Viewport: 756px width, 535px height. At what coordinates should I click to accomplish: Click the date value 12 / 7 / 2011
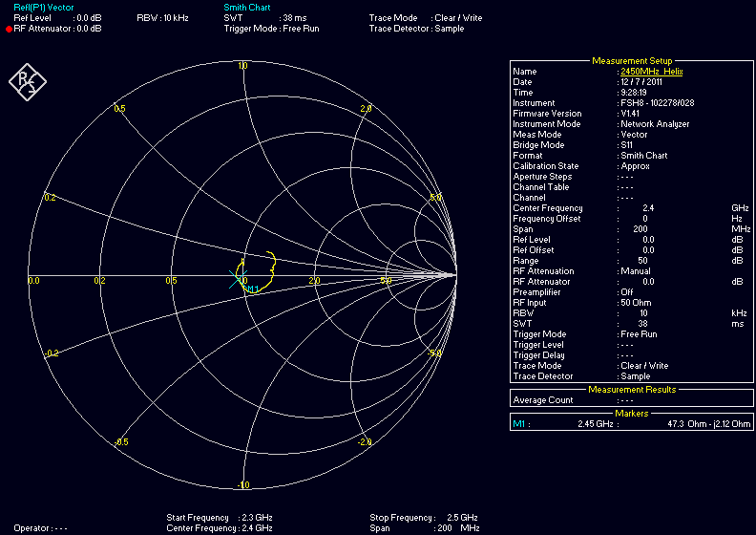click(x=641, y=82)
